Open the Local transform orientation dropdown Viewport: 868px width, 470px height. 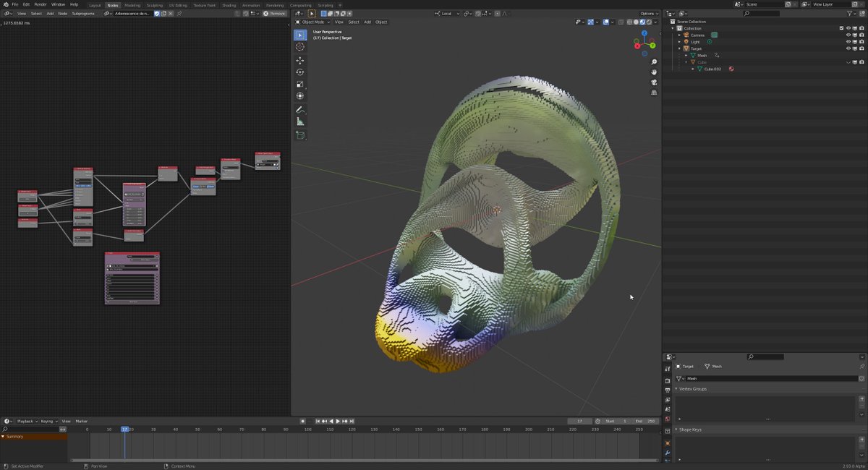(447, 13)
